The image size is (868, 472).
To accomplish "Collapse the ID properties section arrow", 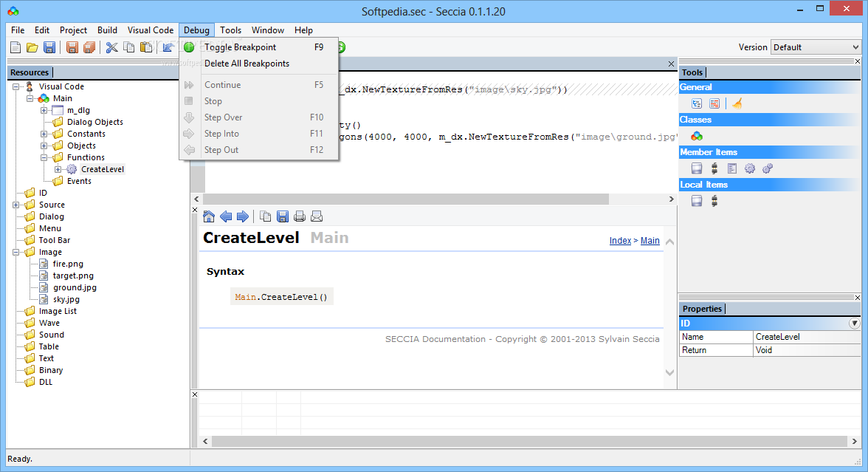I will 855,323.
